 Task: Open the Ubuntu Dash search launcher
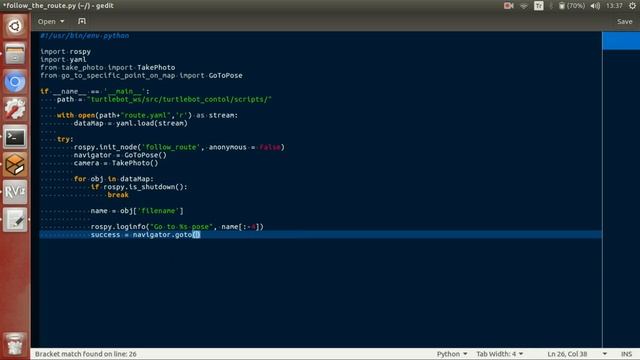click(x=15, y=26)
